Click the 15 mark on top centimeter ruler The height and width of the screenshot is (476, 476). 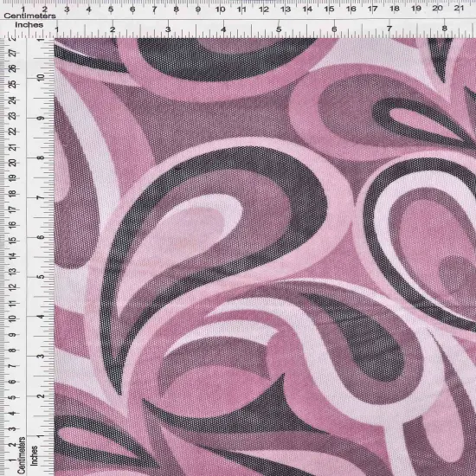[329, 10]
